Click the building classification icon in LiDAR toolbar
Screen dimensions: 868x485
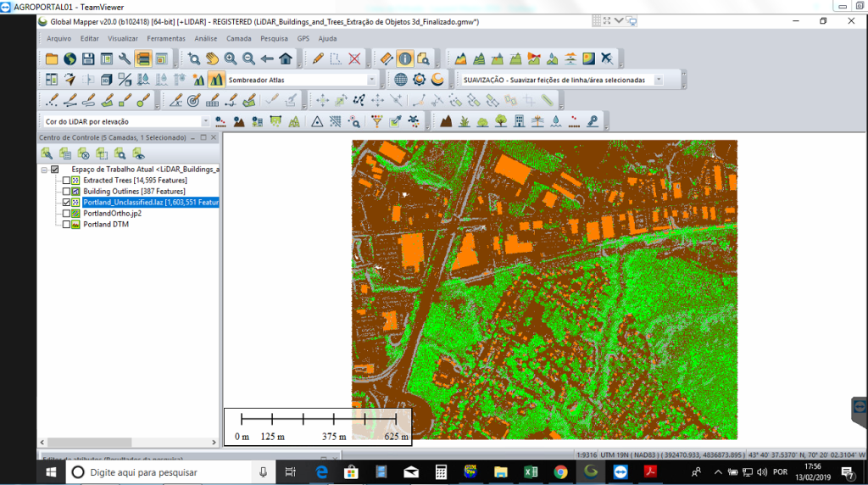[519, 121]
